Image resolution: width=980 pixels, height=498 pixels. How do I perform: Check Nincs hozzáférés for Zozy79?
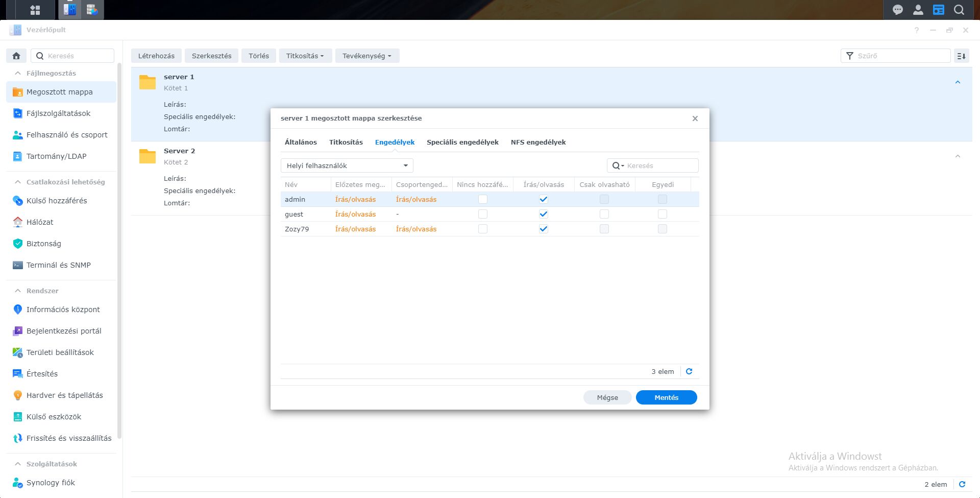(x=483, y=229)
